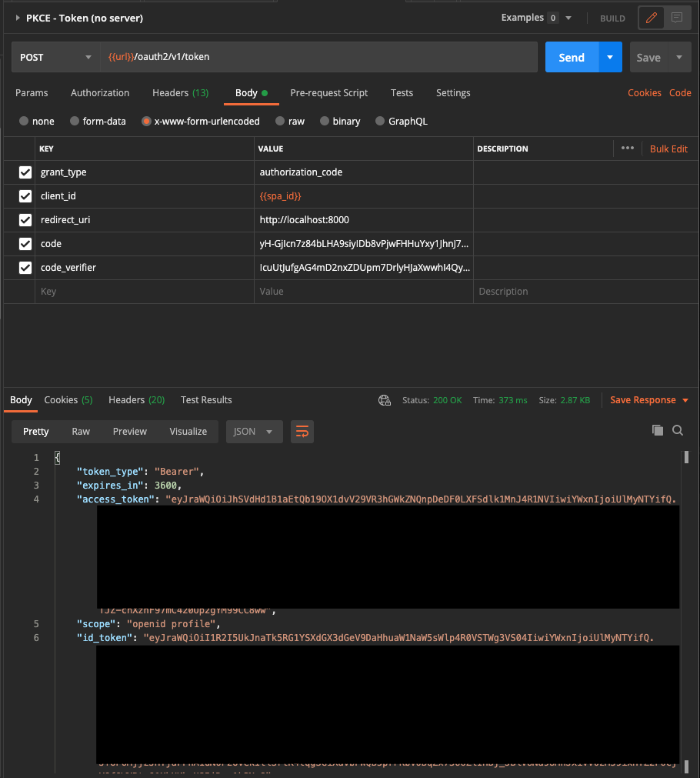Image resolution: width=700 pixels, height=778 pixels.
Task: Click the blue Send button
Action: (x=572, y=58)
